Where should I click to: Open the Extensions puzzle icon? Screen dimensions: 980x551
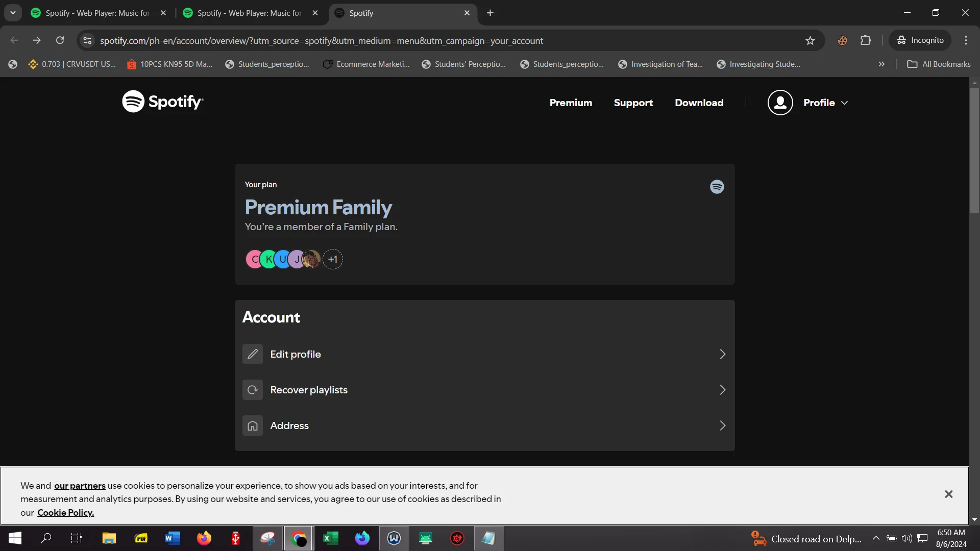coord(866,40)
